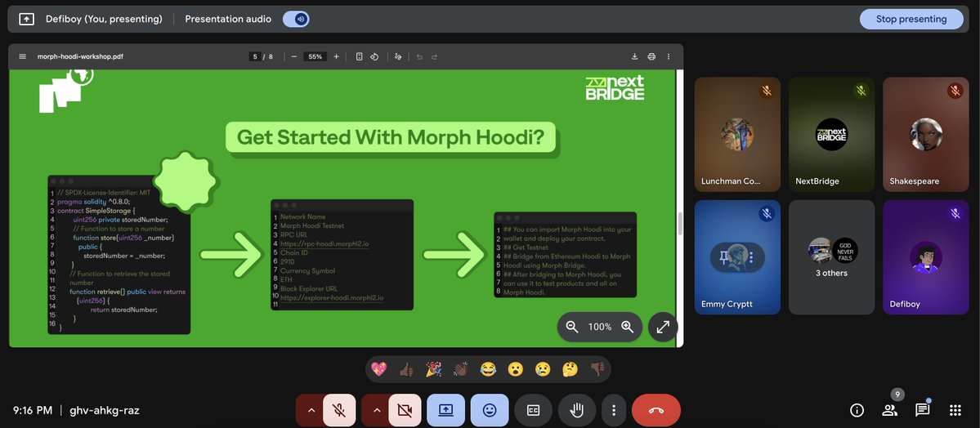
Task: Toggle the emoji reactions bar
Action: point(490,411)
